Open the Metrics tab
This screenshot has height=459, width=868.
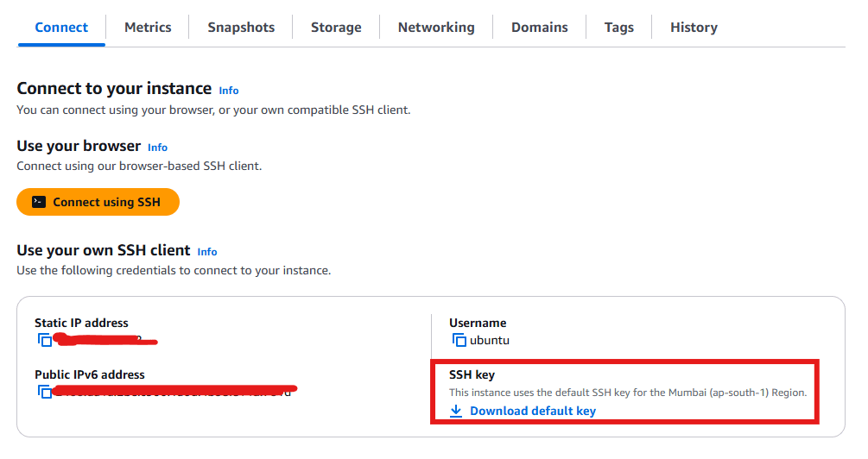coord(148,28)
